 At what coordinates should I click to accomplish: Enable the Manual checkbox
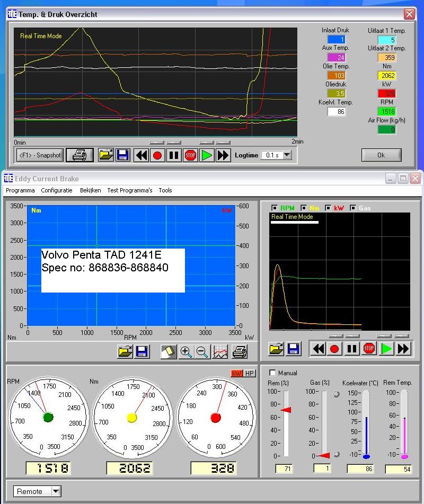pyautogui.click(x=272, y=373)
